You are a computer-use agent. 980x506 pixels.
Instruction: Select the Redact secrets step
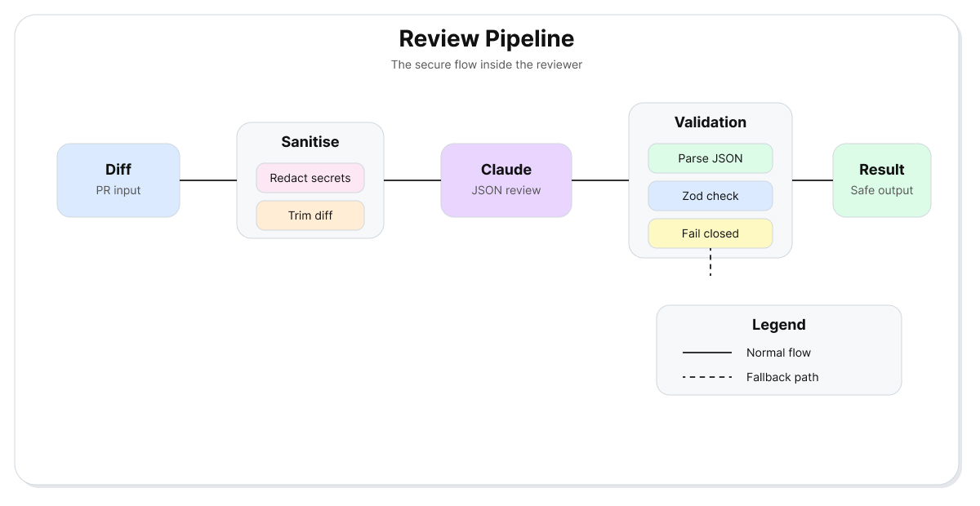310,178
